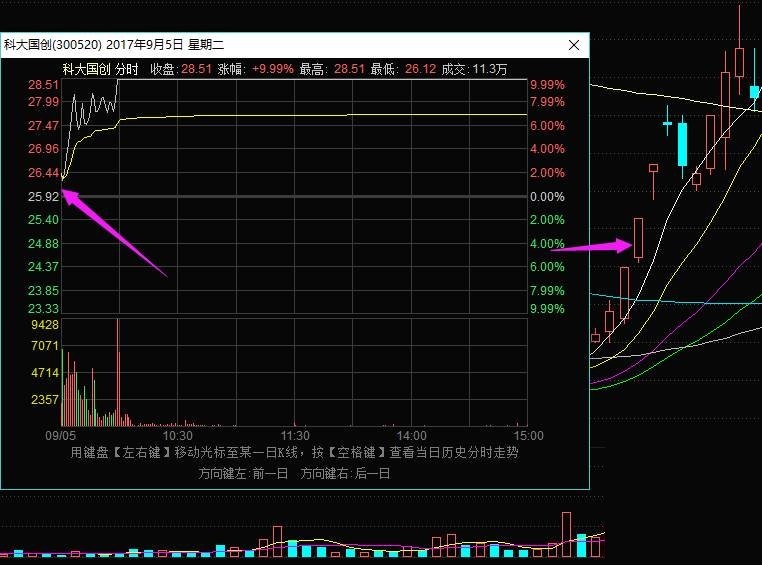Click the 收盘 28.51 closing price value

(196, 69)
